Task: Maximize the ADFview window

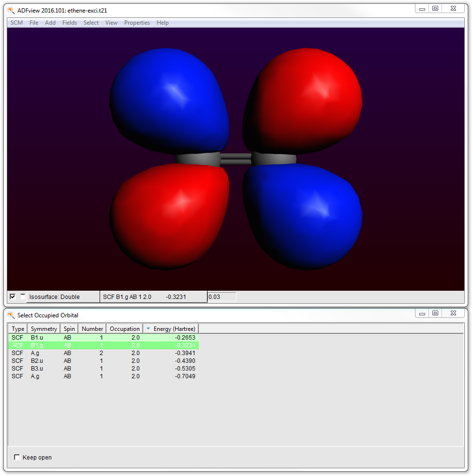Action: [435, 9]
